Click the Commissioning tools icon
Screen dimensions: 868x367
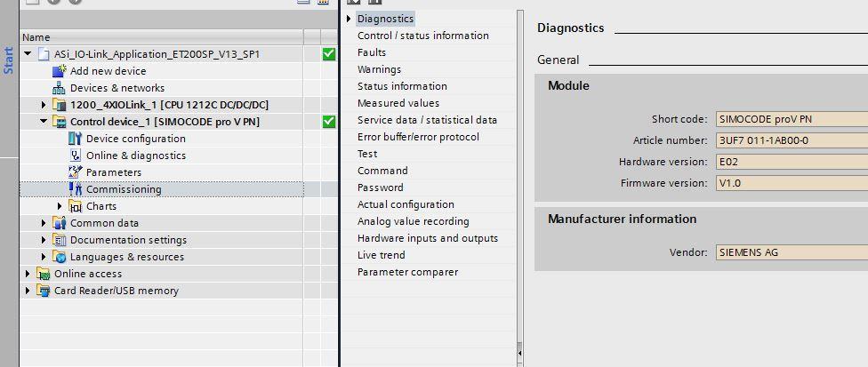[x=76, y=189]
